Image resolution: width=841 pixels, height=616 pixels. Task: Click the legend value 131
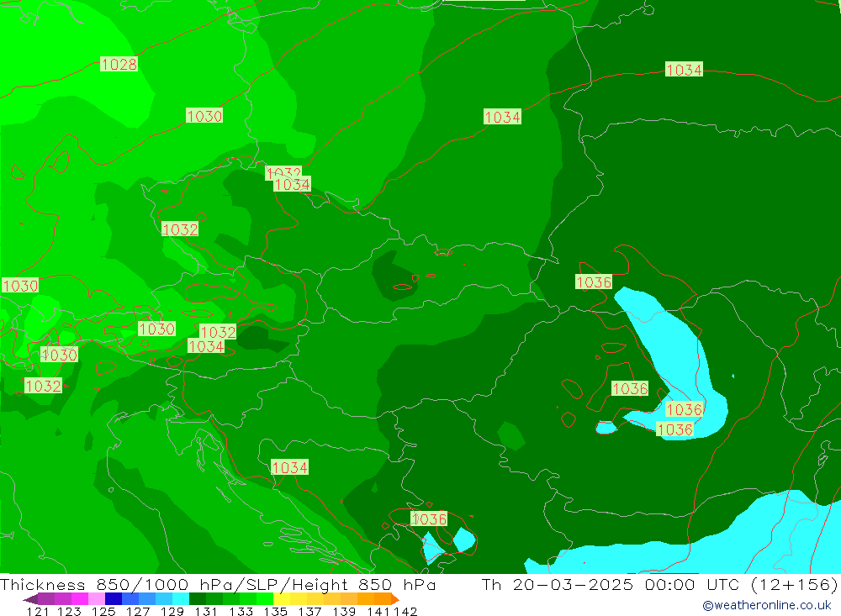pos(207,611)
